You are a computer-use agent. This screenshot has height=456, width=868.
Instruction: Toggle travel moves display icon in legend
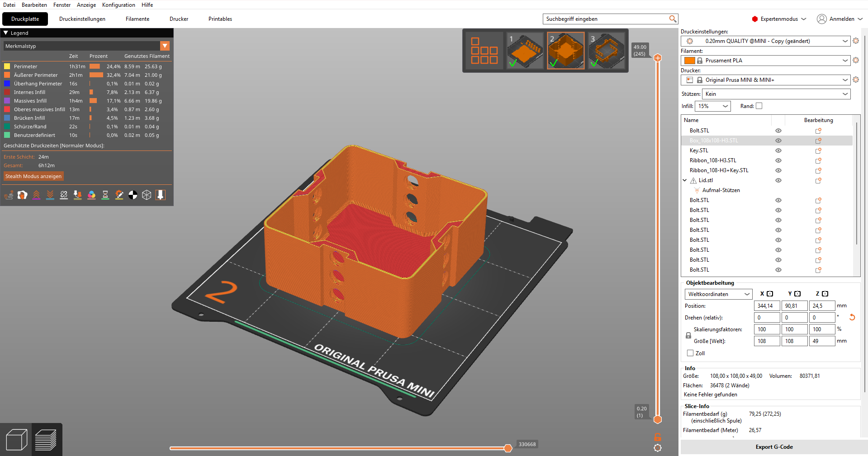(9, 195)
